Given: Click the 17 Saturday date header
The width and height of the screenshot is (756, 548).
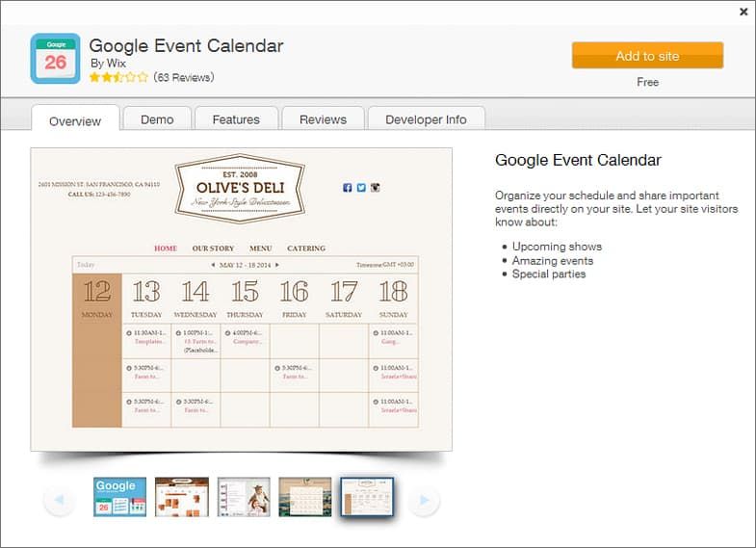Looking at the screenshot, I should [x=344, y=299].
